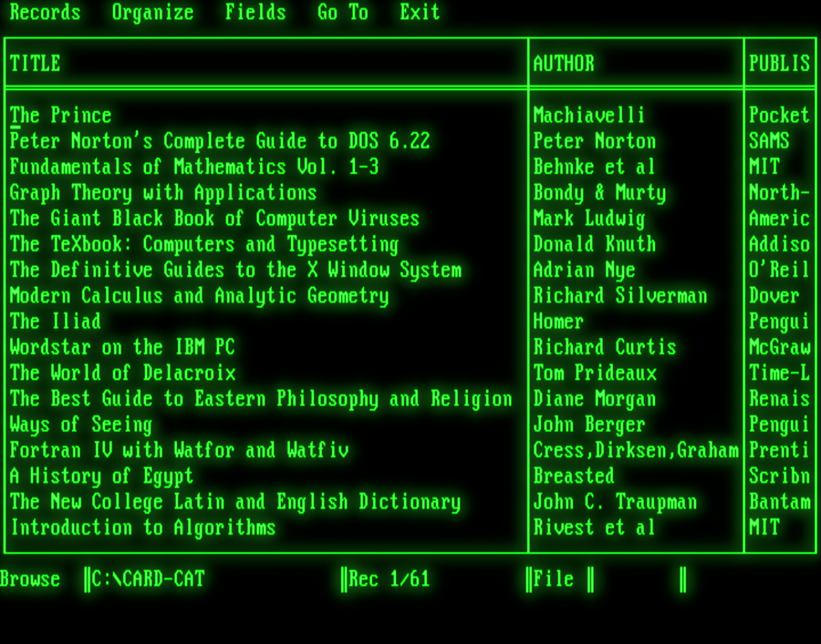Image resolution: width=821 pixels, height=644 pixels.
Task: Click author cell 'Breasted'
Action: click(x=574, y=477)
